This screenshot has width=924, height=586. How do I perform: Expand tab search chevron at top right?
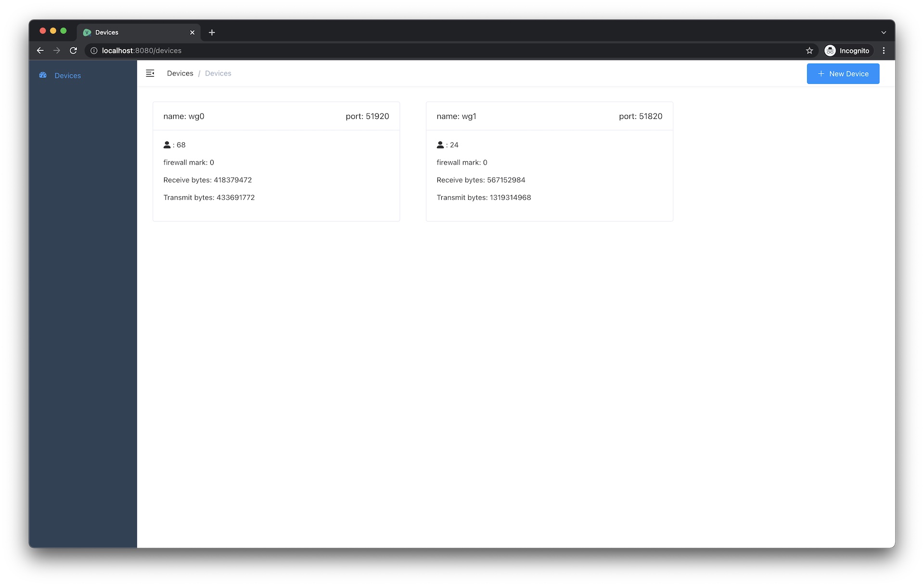click(884, 32)
